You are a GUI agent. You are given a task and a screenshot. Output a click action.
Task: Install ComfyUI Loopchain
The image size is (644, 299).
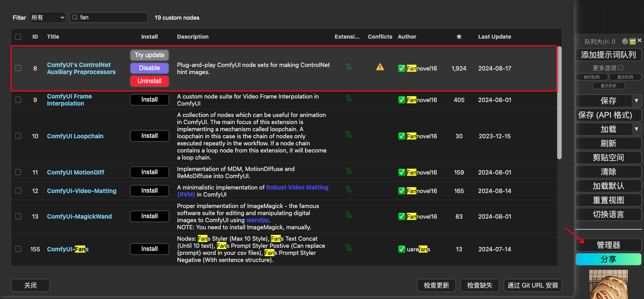pos(149,136)
